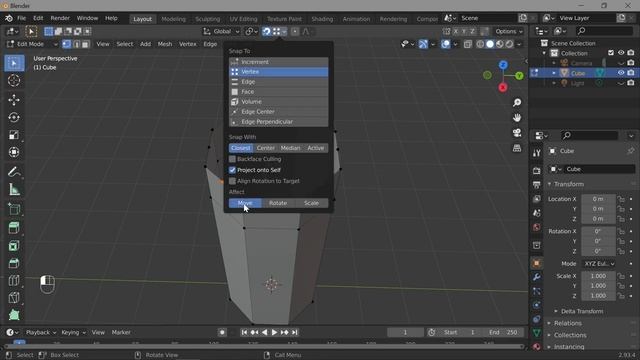Image resolution: width=640 pixels, height=360 pixels.
Task: Activate the Select Box tool
Action: 14,63
